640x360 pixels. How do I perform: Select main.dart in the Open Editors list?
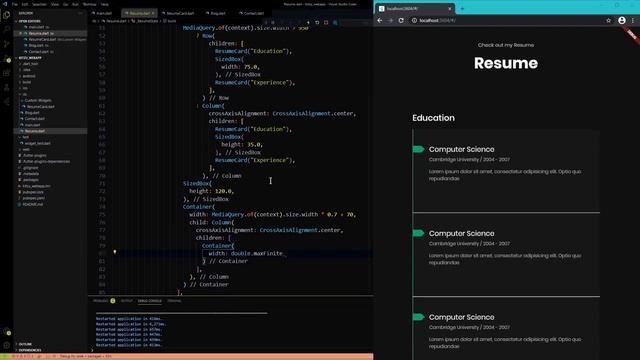click(x=39, y=27)
